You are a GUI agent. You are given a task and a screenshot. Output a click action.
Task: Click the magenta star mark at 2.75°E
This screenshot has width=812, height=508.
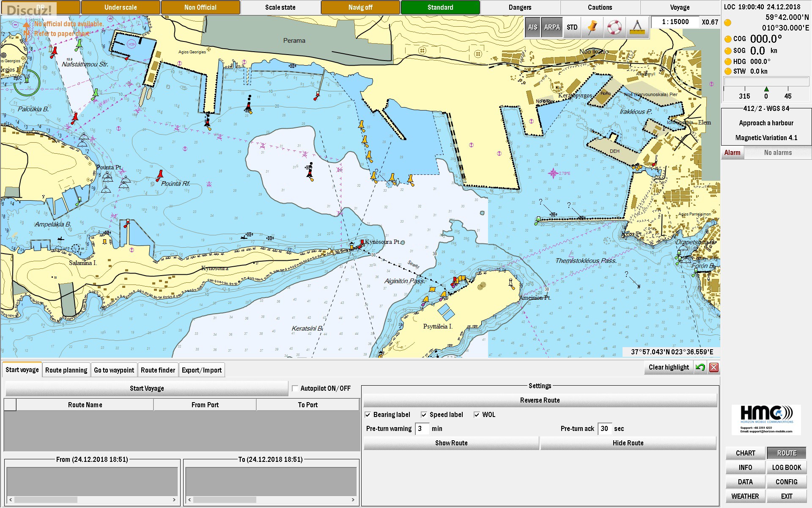(x=553, y=173)
